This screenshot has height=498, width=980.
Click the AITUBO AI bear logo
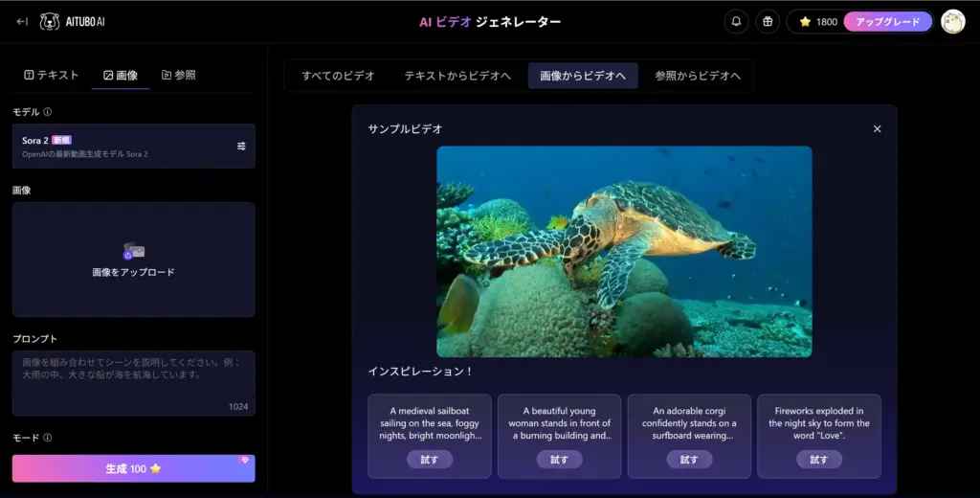coord(50,21)
